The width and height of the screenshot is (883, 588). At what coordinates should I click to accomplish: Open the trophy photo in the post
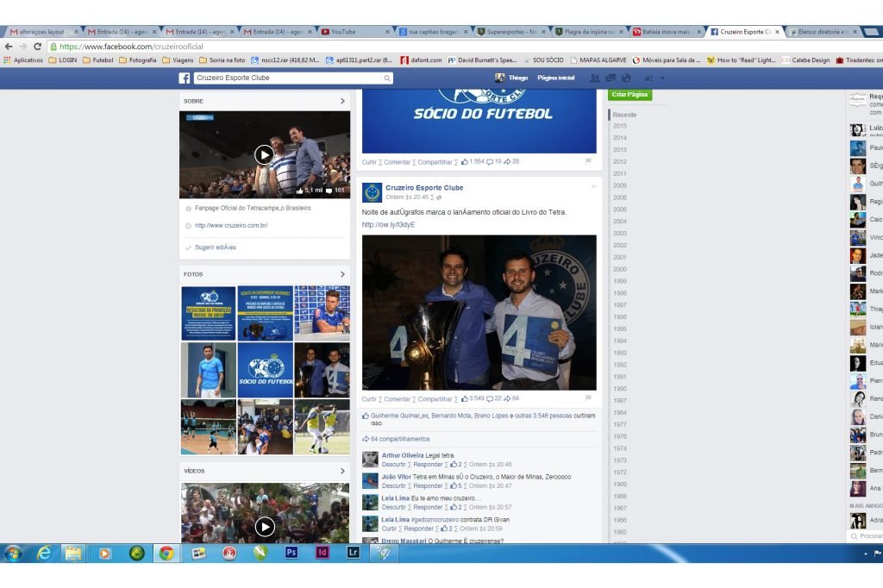479,312
